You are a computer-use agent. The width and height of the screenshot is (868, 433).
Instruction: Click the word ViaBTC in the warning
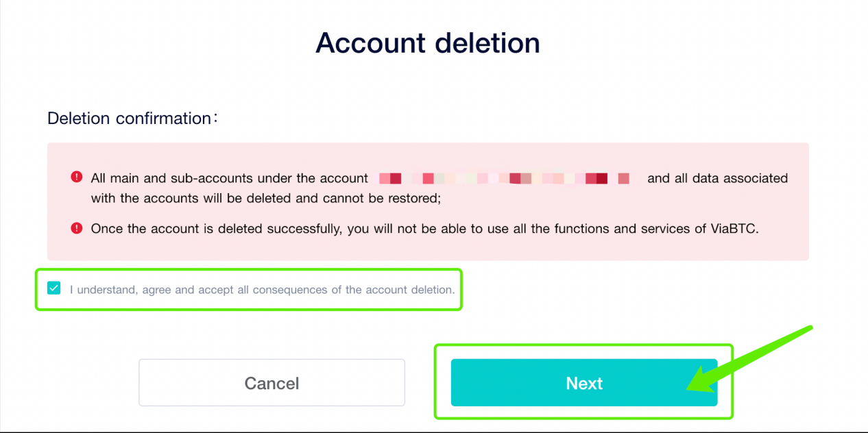click(x=734, y=229)
